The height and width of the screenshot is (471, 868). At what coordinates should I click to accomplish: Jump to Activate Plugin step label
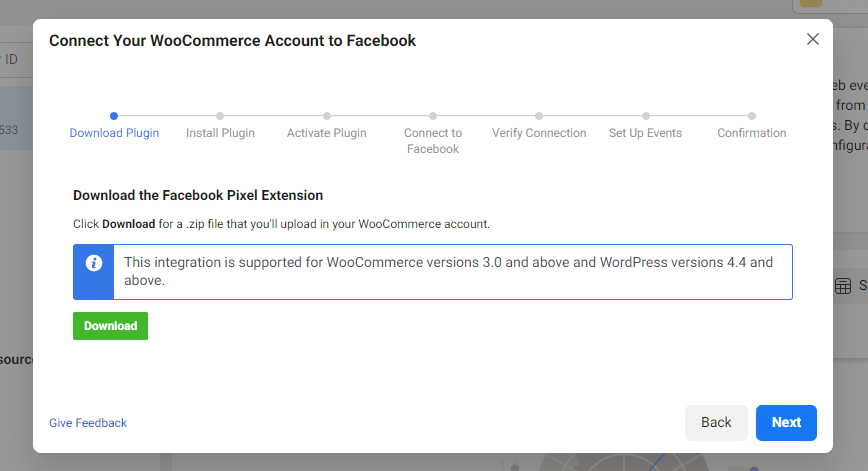coord(327,133)
